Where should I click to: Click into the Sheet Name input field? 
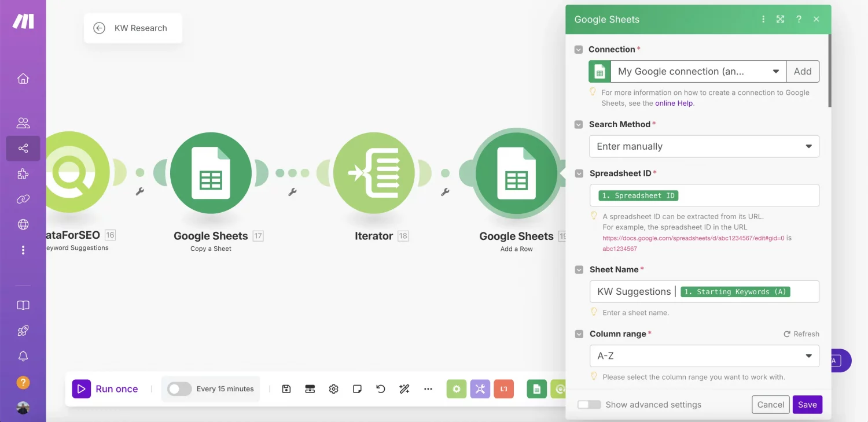click(x=704, y=291)
